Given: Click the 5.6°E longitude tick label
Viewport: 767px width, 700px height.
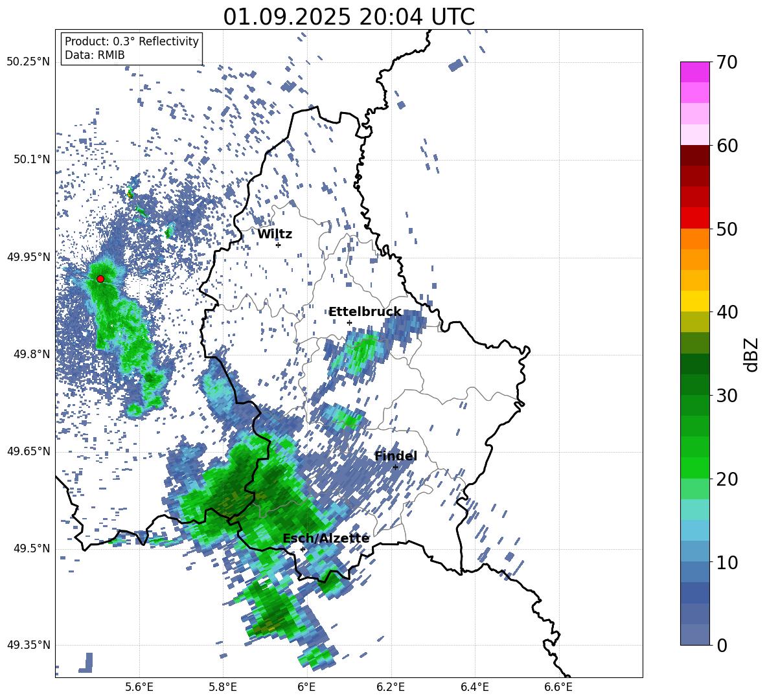Looking at the screenshot, I should point(139,687).
